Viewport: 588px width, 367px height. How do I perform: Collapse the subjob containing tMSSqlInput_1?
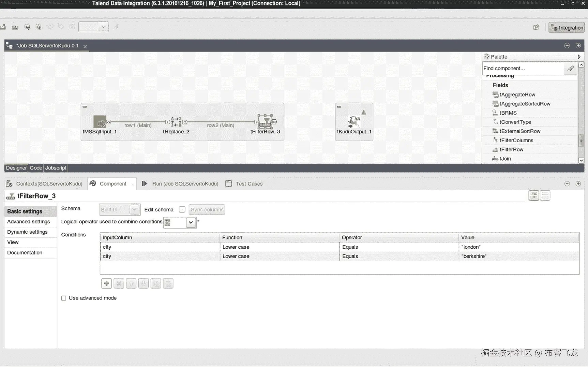[x=85, y=107]
